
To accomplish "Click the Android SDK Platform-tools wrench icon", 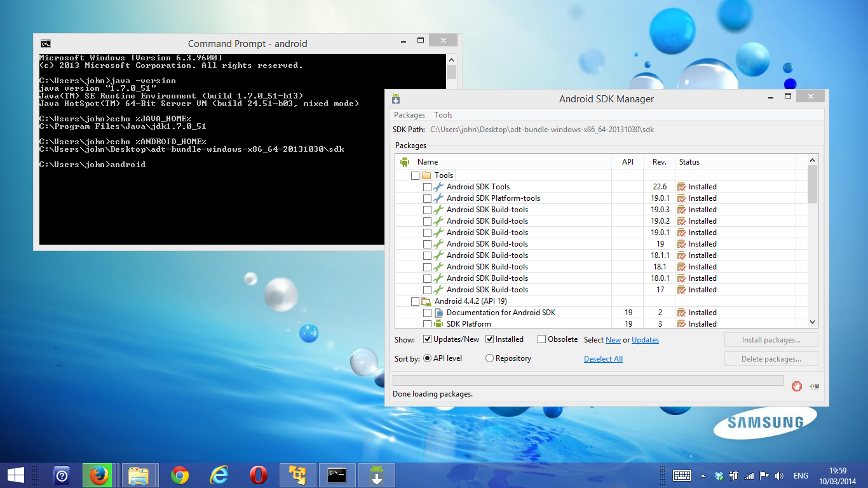I will coord(438,198).
